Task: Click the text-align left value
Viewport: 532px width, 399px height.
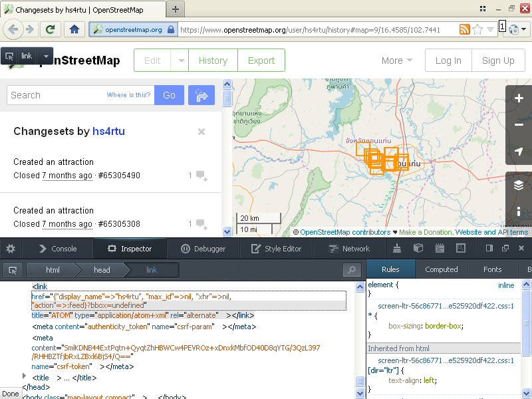Action: click(x=429, y=380)
